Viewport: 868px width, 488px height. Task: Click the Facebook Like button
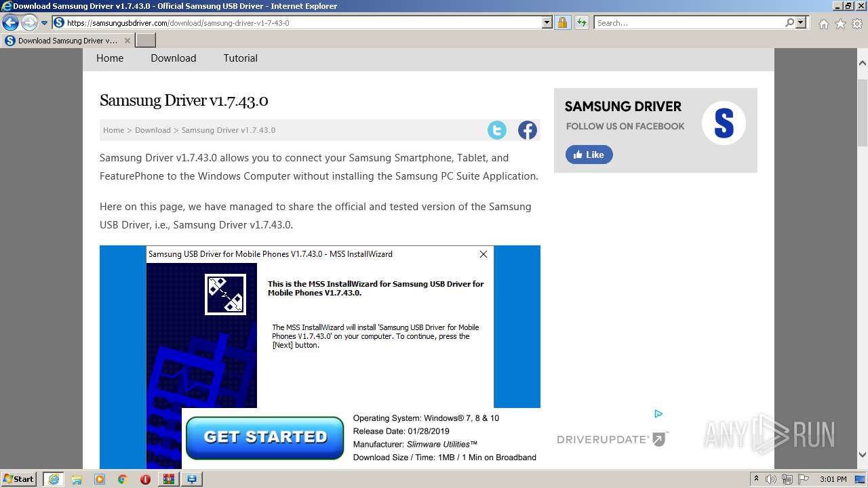tap(589, 155)
